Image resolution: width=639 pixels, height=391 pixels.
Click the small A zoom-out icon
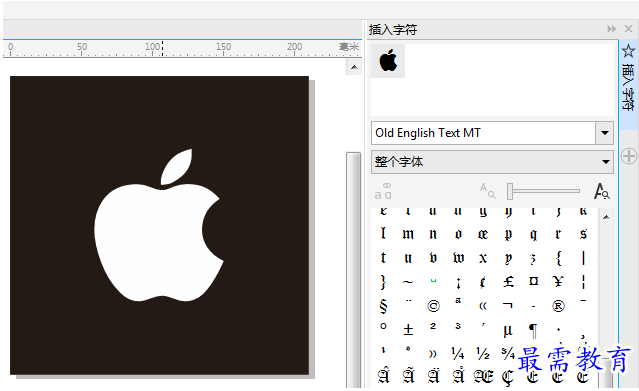[x=487, y=190]
